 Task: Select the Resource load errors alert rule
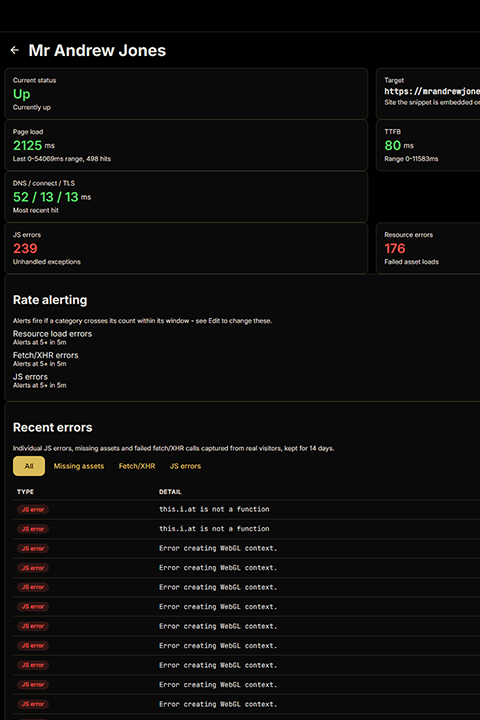[x=52, y=338]
